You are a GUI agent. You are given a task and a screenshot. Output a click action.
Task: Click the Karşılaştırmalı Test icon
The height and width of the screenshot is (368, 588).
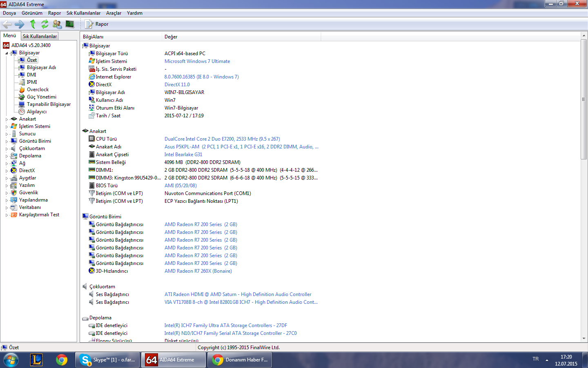click(x=14, y=215)
